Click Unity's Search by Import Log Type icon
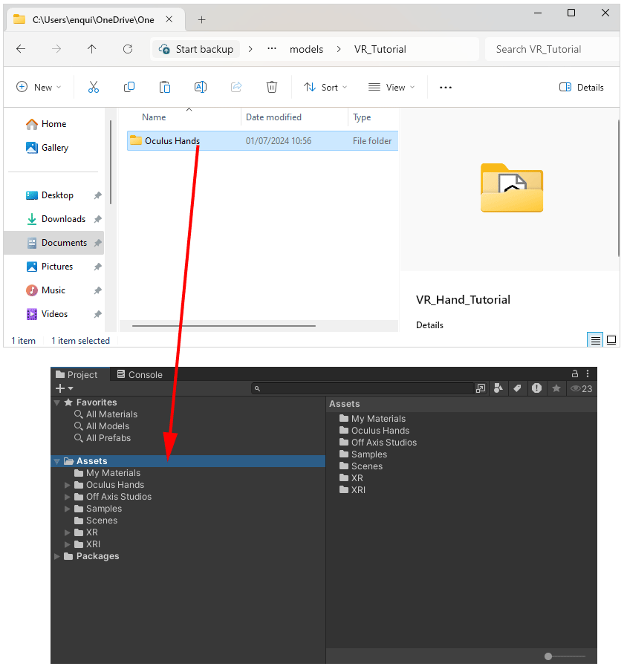The image size is (627, 672). click(536, 388)
